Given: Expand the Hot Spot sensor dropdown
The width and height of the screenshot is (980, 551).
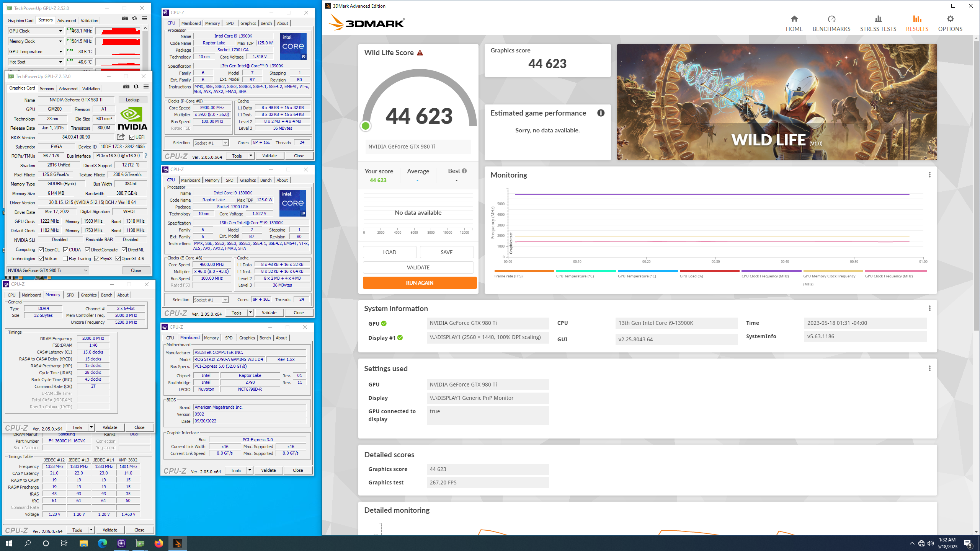Looking at the screenshot, I should pos(60,62).
